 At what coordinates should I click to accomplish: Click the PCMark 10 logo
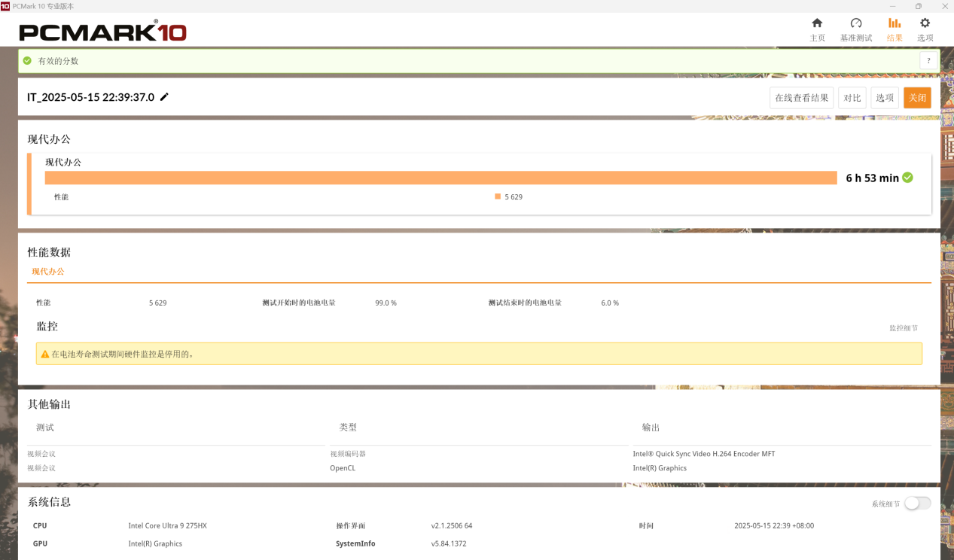(102, 32)
